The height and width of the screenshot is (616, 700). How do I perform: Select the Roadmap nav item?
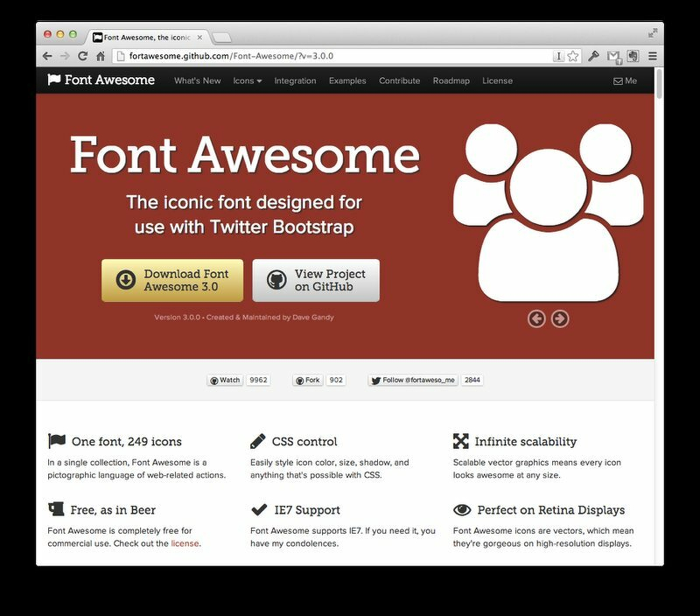click(451, 80)
